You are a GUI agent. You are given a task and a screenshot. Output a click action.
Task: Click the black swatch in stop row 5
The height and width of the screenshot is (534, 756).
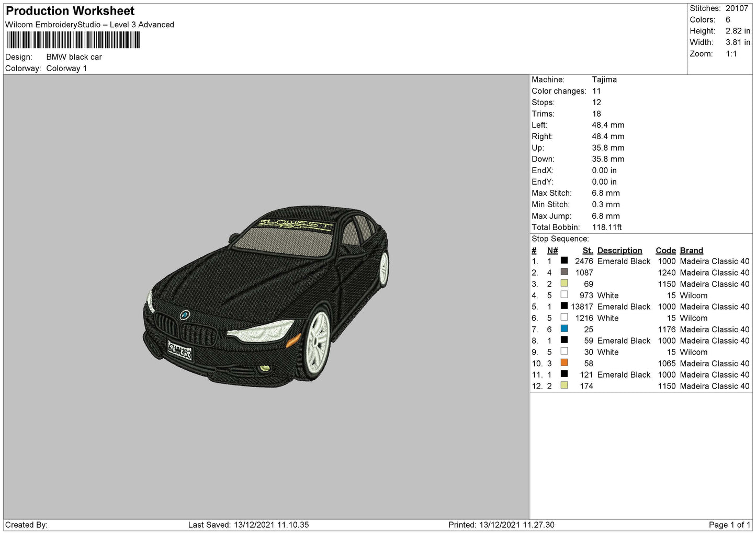tap(564, 306)
